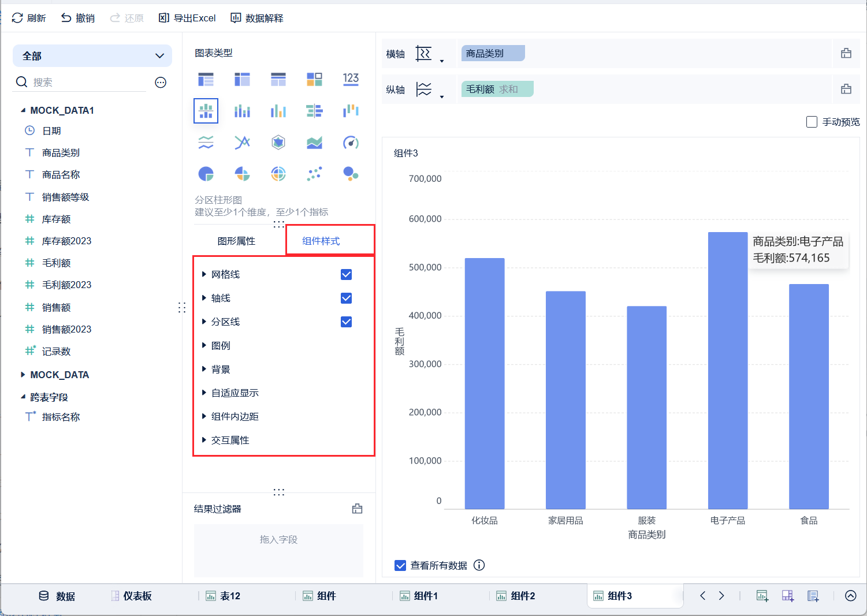Add a new analysis document

813,596
